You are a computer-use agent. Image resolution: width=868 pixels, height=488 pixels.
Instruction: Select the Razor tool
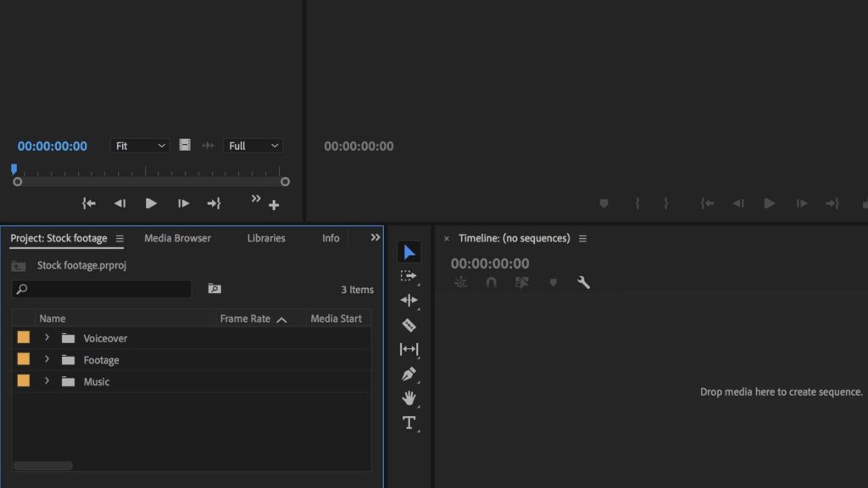click(x=409, y=324)
